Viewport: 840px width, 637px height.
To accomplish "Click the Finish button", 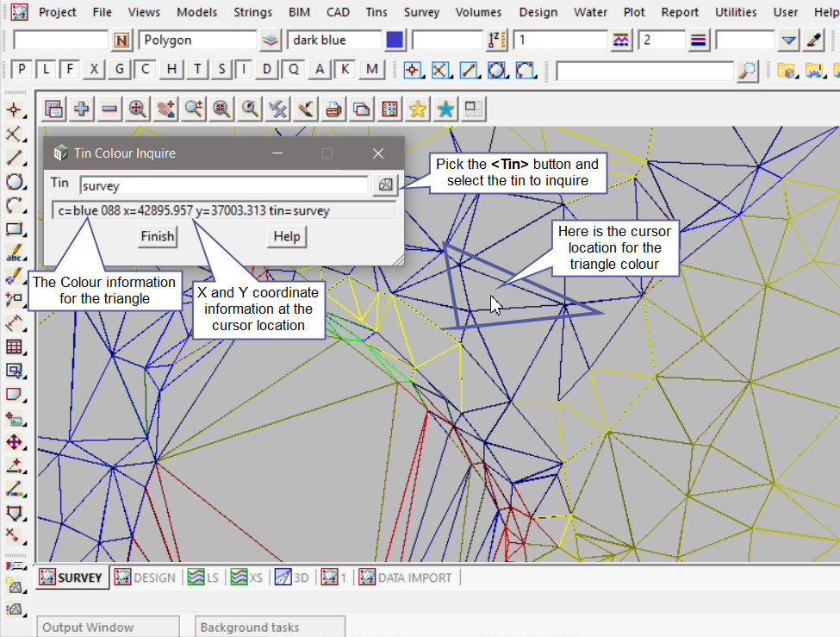I will 157,236.
